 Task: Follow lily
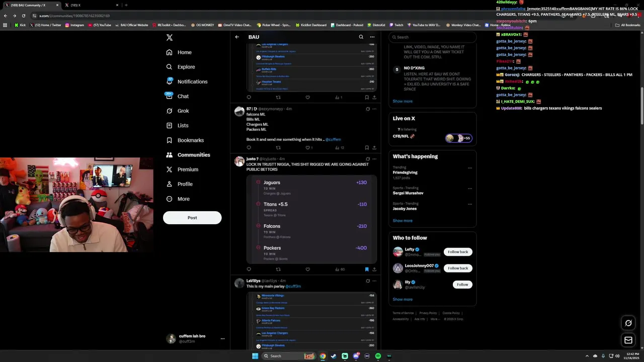[x=462, y=285]
